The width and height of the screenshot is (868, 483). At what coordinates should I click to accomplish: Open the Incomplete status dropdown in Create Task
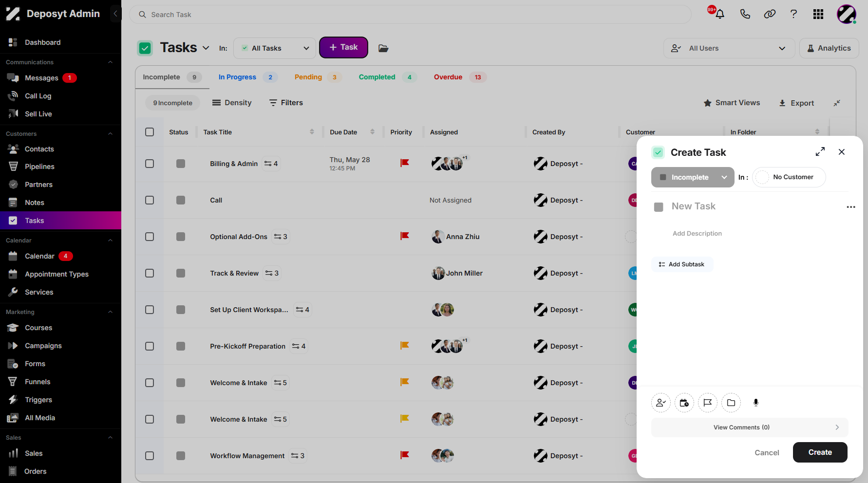coord(693,177)
